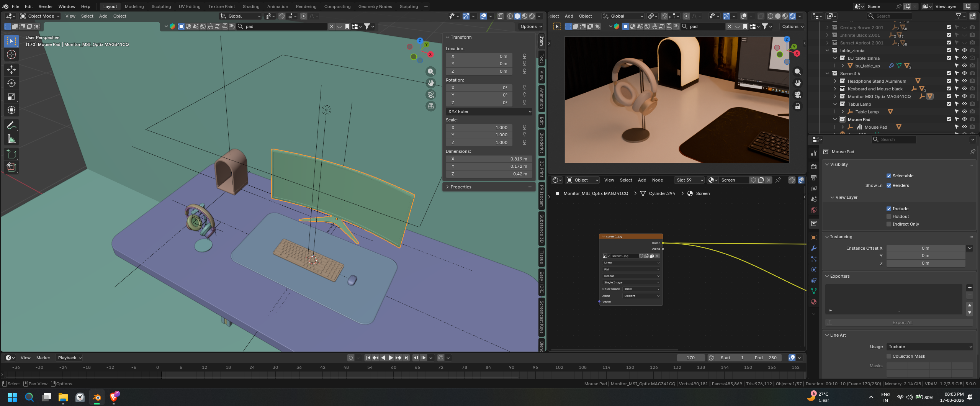Viewport: 980px width, 406px height.
Task: Click the current frame field showing 170
Action: pos(690,358)
